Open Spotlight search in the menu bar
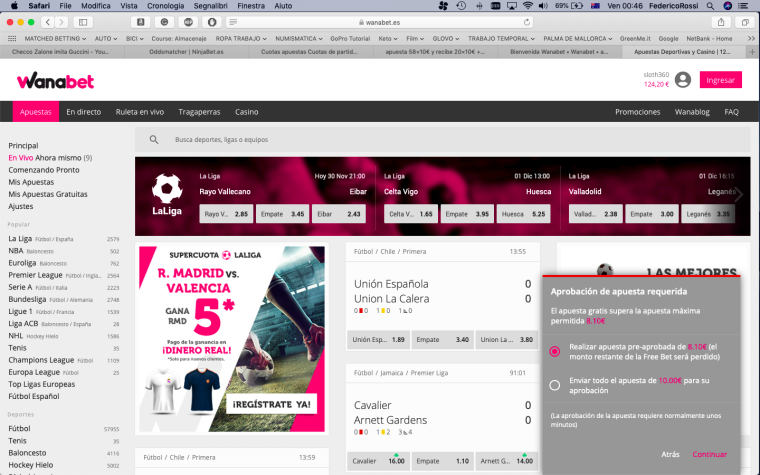This screenshot has height=475, width=760. pos(710,6)
